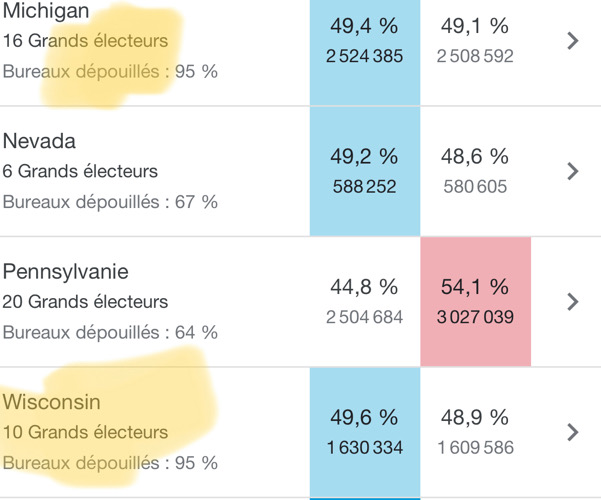Click Michigan's 49,1 % result cell

pyautogui.click(x=475, y=40)
